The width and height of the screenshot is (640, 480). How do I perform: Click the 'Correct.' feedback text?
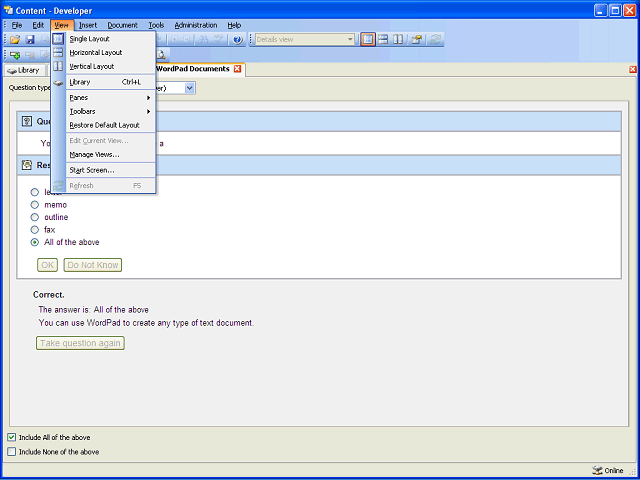point(49,295)
